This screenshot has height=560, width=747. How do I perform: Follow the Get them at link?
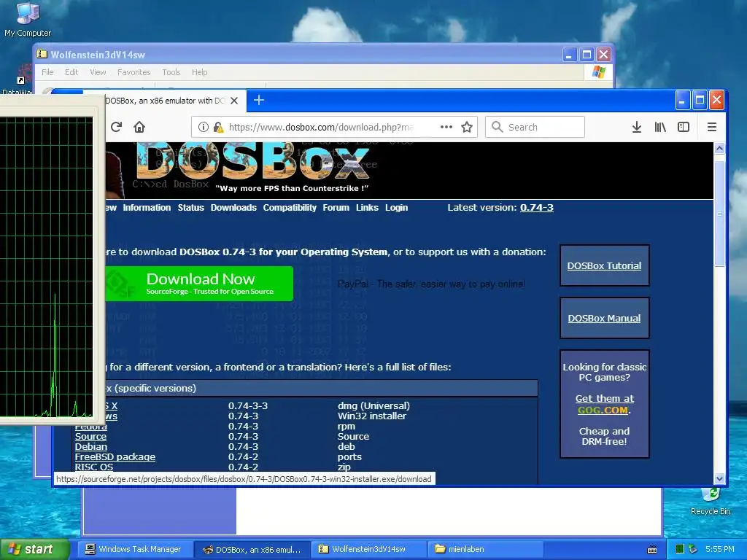point(605,399)
